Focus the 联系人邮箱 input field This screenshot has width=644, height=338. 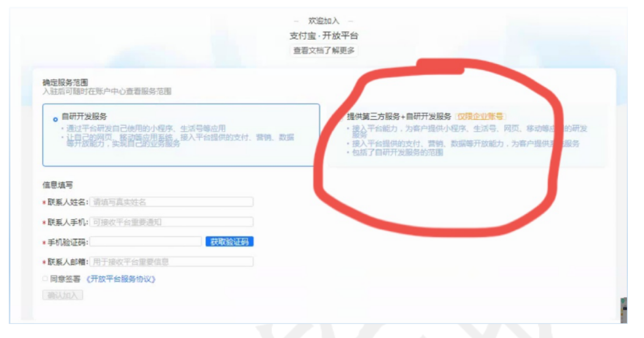click(171, 262)
